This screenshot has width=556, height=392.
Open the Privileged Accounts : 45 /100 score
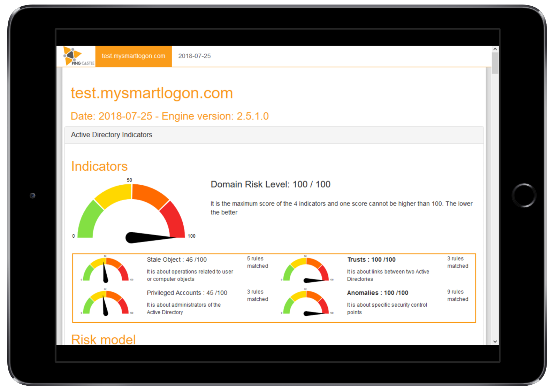pos(187,293)
